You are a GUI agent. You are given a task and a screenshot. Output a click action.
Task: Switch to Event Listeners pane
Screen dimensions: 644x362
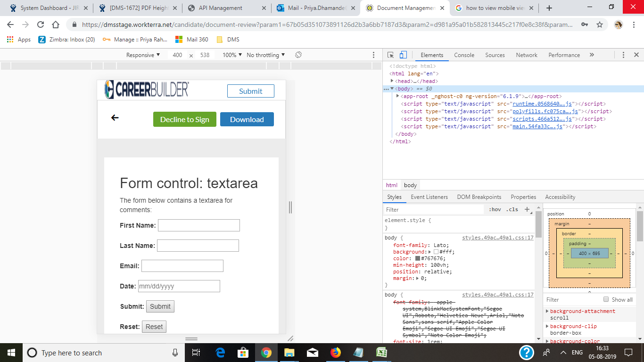[x=429, y=197]
